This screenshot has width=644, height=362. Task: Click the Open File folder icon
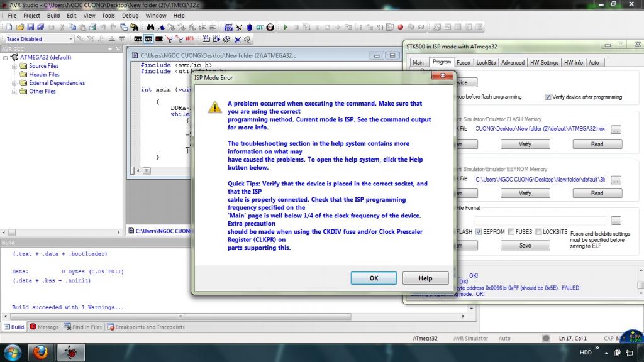[x=20, y=27]
